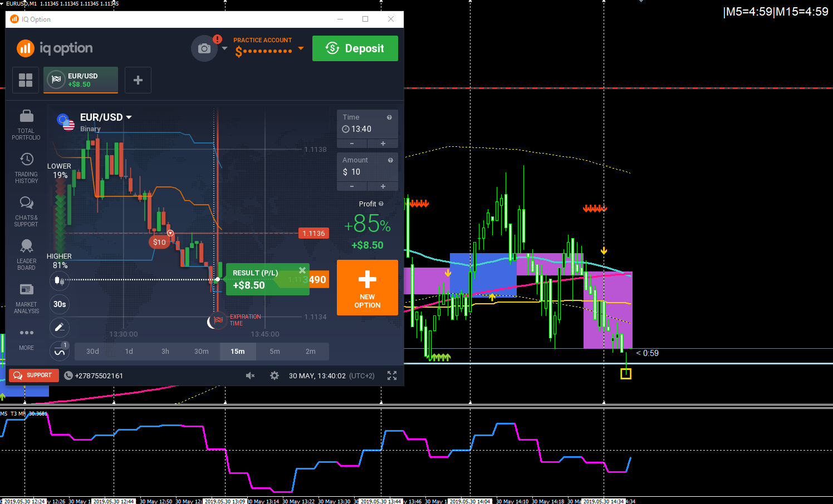Click the green Deposit button
Viewport: 833px width, 504px height.
click(x=355, y=48)
